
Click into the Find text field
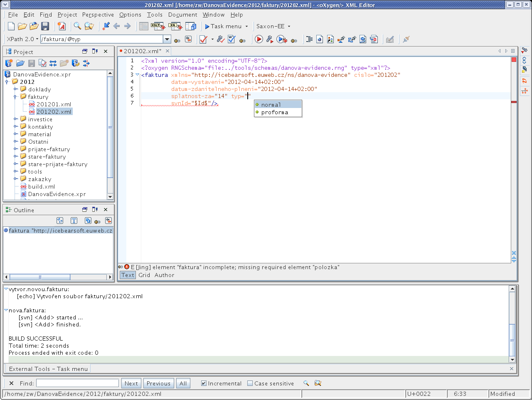point(77,383)
